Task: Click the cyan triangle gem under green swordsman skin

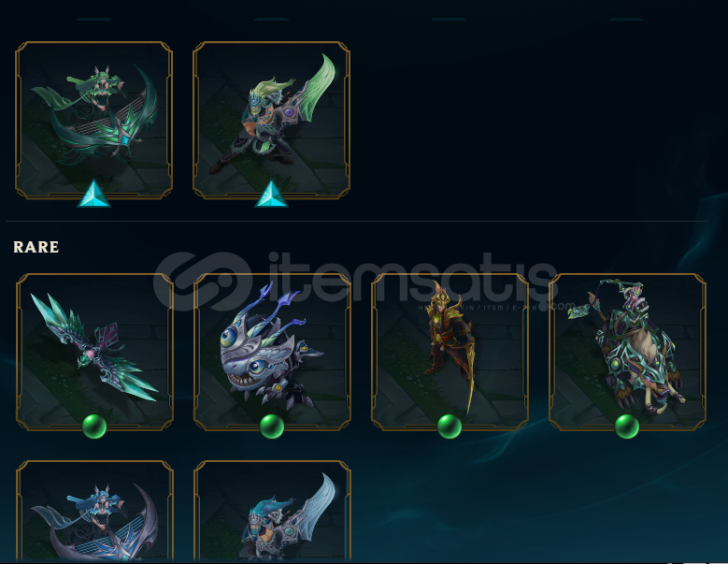Action: pos(272,194)
